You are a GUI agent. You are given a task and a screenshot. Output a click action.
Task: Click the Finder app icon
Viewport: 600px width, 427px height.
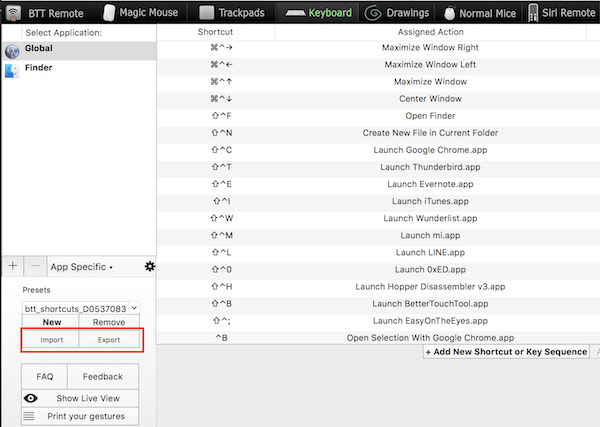coord(12,71)
